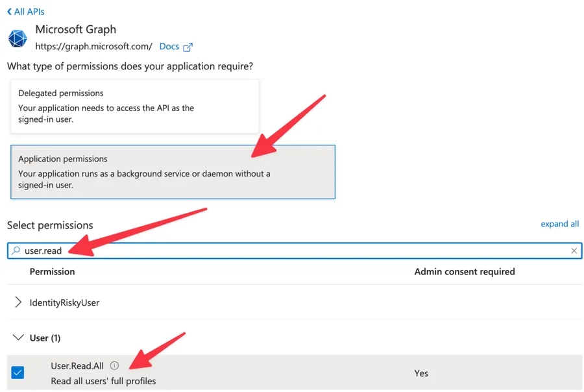Collapse the User (1) group chevron
Viewport: 584px width, 392px height.
pos(18,337)
